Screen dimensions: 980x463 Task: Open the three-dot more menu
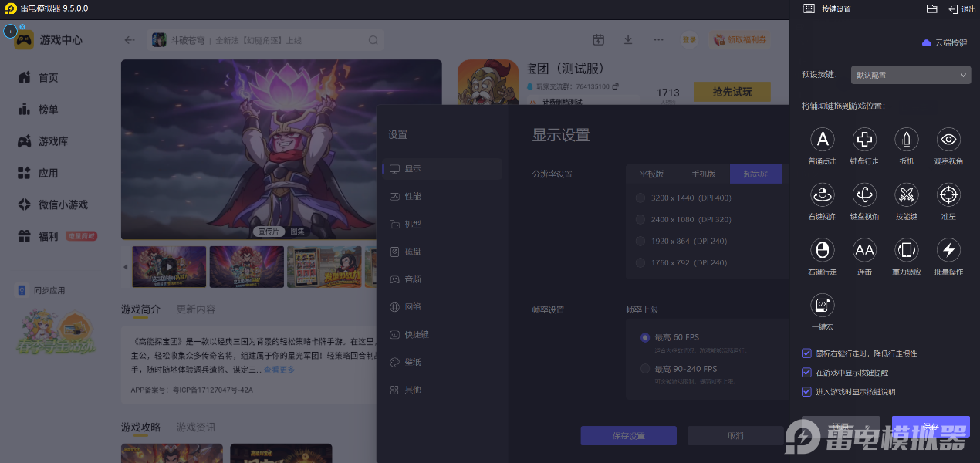click(x=658, y=39)
